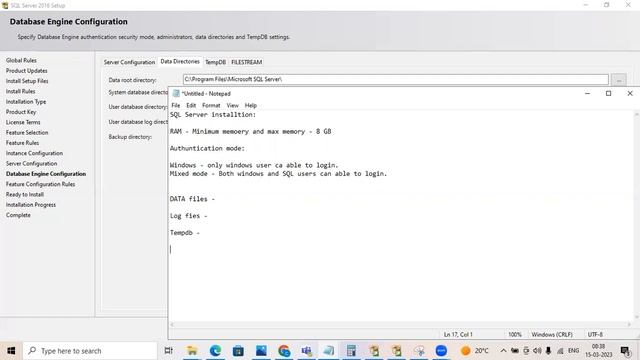Viewport: 640px width, 360px height.
Task: Open Notepad Help menu
Action: point(251,105)
